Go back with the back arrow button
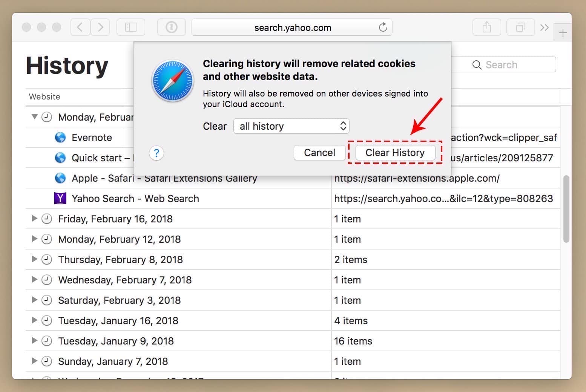 80,27
